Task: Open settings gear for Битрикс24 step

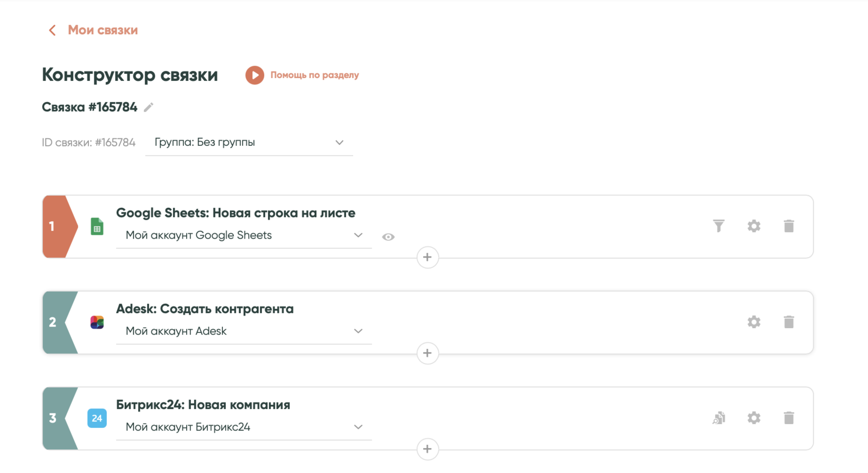Action: (754, 418)
